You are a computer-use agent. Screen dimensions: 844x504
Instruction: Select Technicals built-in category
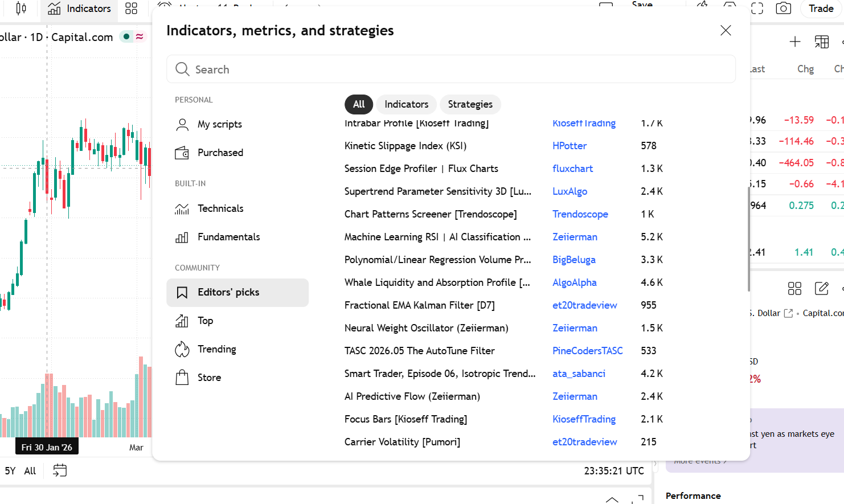pos(237,208)
